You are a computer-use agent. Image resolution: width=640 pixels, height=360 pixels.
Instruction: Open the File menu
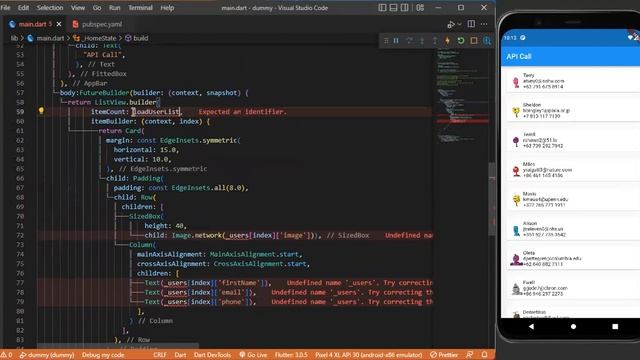point(6,8)
